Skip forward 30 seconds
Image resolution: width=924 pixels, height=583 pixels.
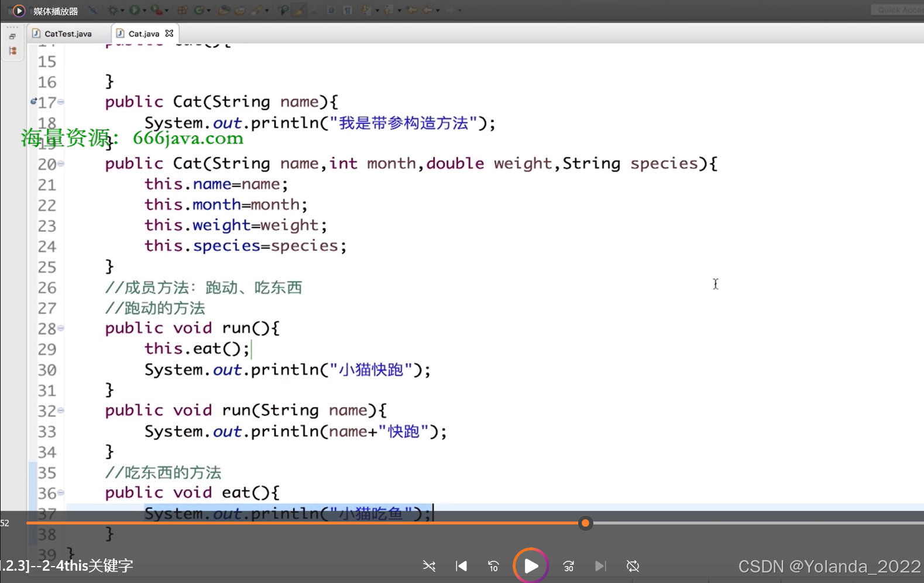pos(568,566)
